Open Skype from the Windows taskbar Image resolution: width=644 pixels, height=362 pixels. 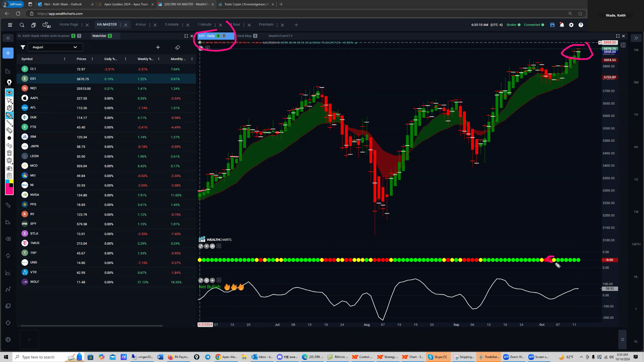[438, 357]
